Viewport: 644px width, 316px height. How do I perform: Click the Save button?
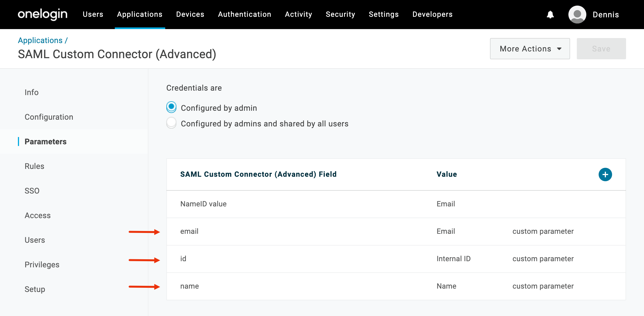[601, 49]
